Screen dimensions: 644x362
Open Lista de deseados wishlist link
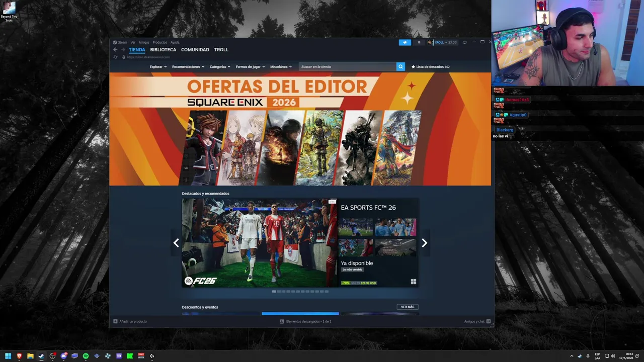point(430,66)
